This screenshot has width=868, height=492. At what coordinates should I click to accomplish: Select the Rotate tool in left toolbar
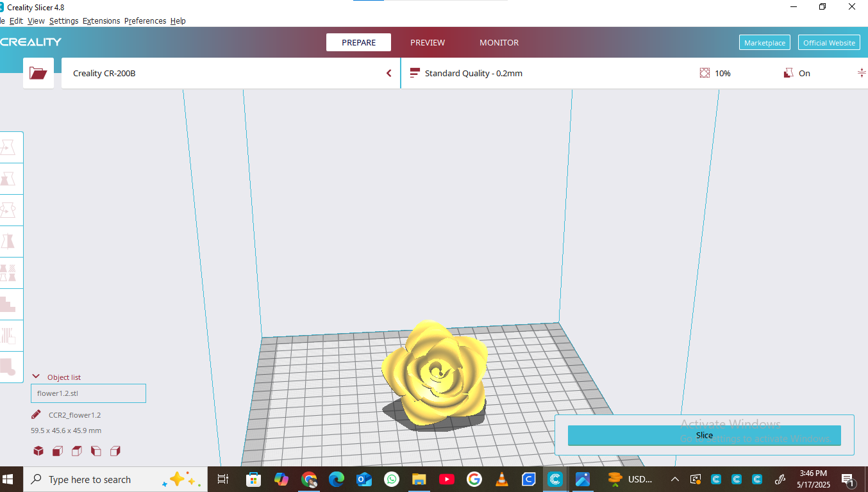coord(9,210)
